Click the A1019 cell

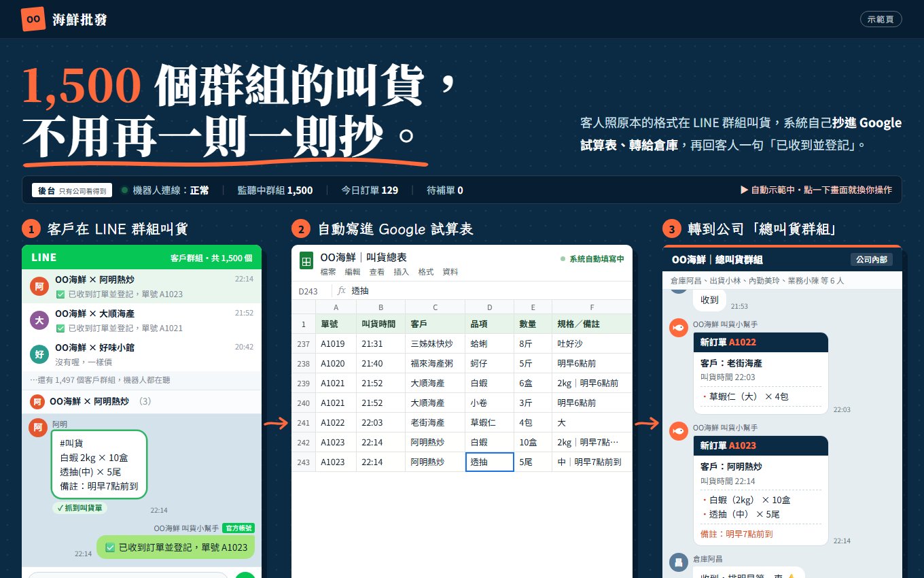(336, 343)
